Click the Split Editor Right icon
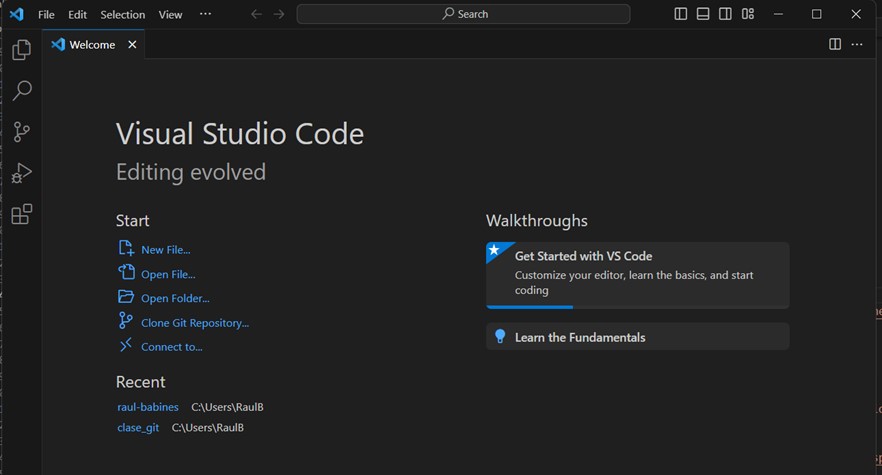Screen dimensions: 882x475 [835, 44]
